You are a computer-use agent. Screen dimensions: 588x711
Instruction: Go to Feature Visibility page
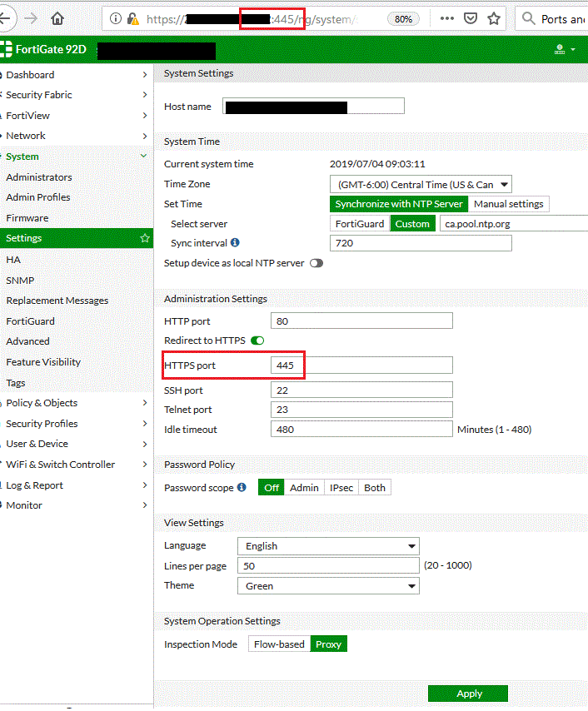point(43,362)
